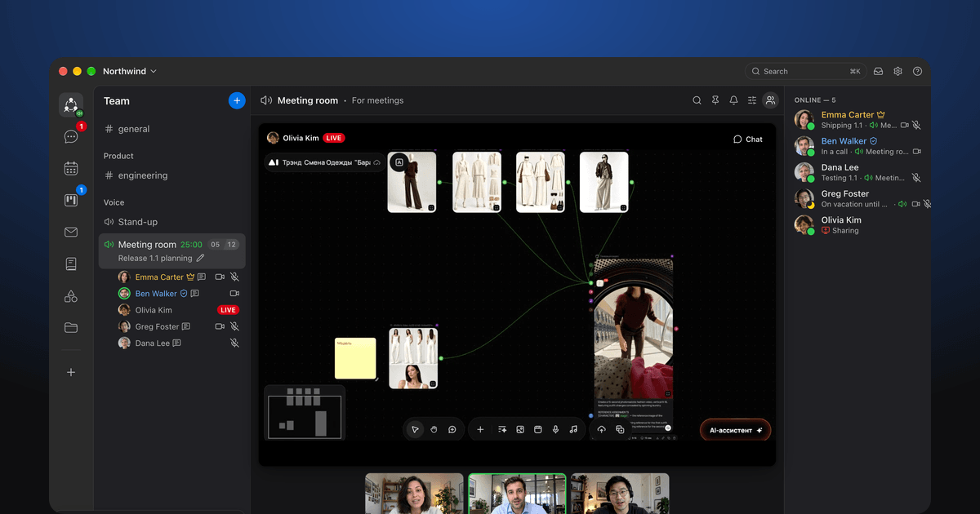Image resolution: width=980 pixels, height=514 pixels.
Task: Open the channel settings sliders icon
Action: pos(752,100)
